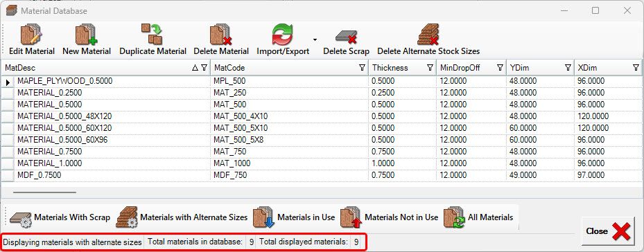Screen dimensions: 644x252
Task: Show Materials in Use
Action: coord(294,217)
